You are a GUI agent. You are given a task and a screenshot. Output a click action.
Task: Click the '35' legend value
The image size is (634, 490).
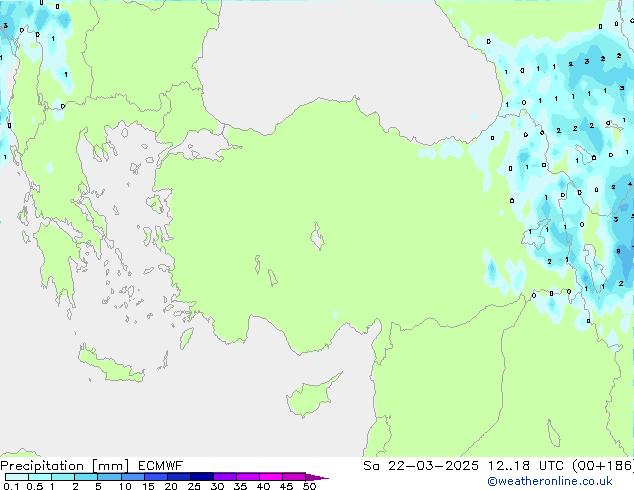[240, 486]
